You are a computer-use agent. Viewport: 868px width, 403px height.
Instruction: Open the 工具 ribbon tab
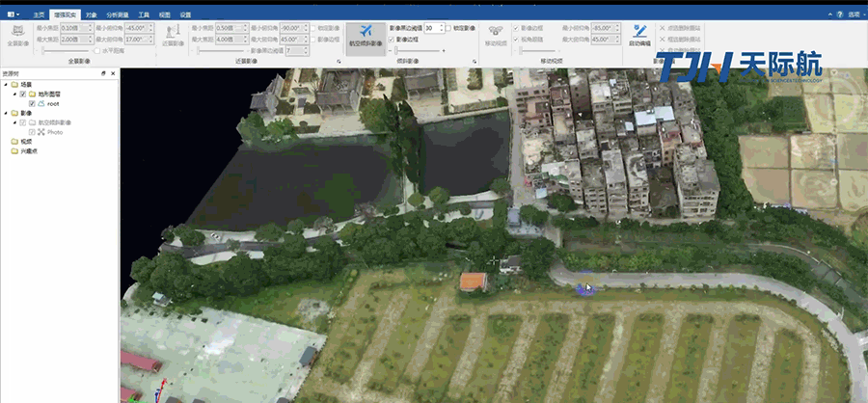[144, 15]
